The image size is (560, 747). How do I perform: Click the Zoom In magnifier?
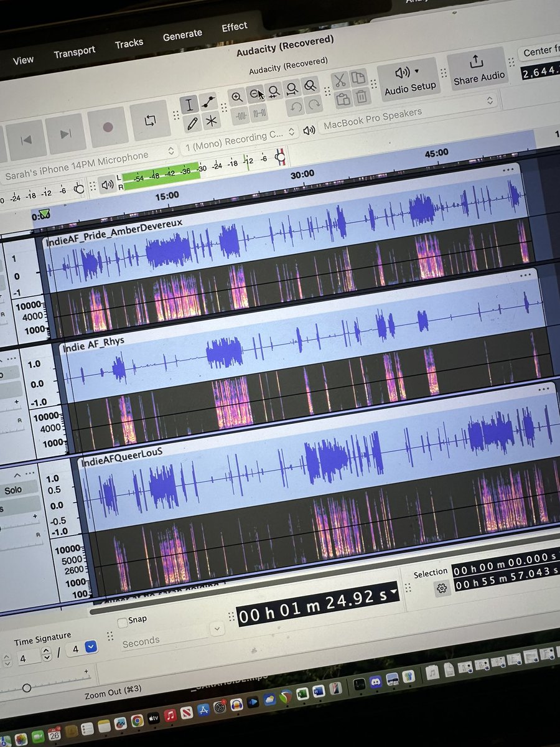coord(237,96)
